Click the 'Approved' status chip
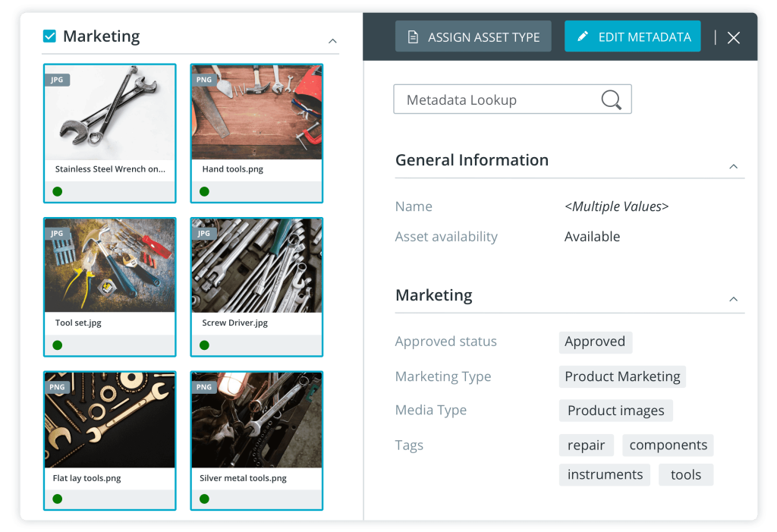This screenshot has width=777, height=532. [x=595, y=342]
